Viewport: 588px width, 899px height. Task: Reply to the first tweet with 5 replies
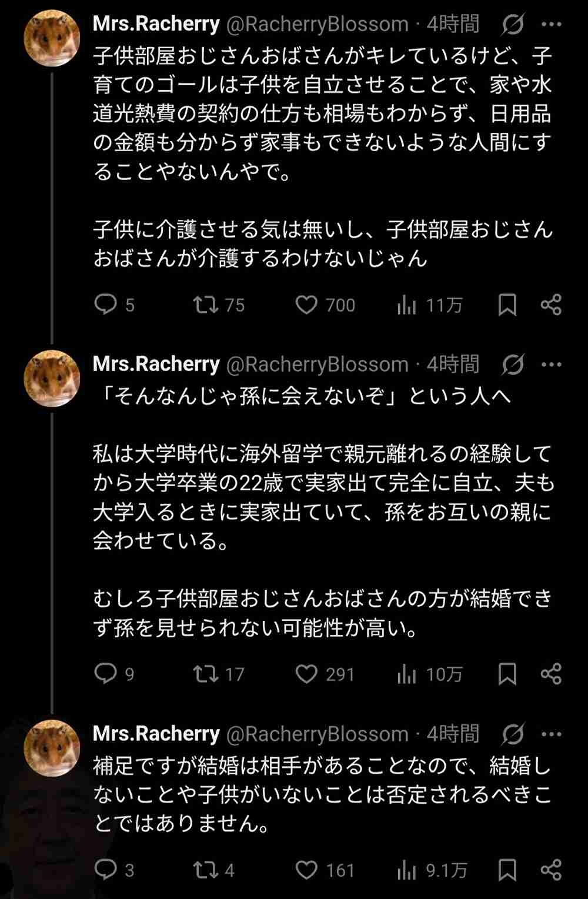pyautogui.click(x=106, y=305)
